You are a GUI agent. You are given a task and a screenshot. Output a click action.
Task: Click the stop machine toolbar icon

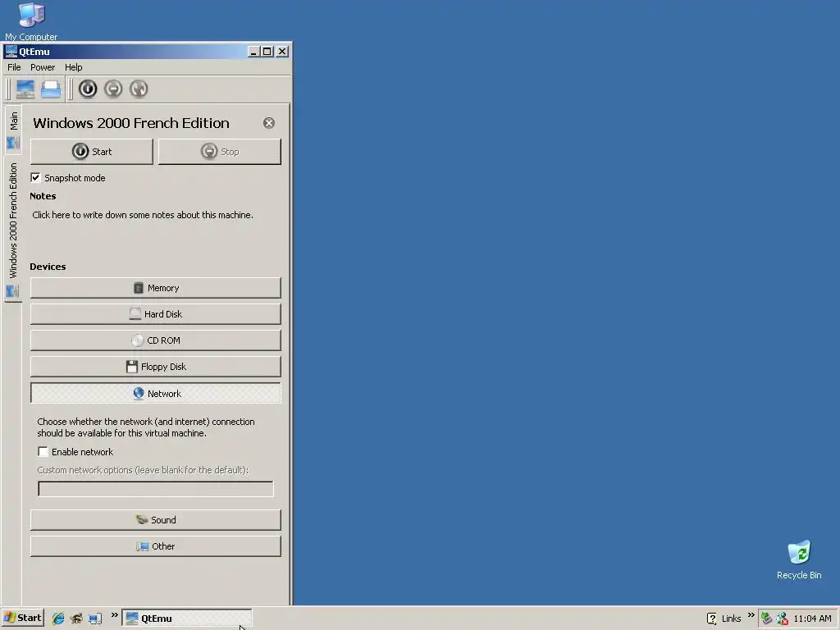coord(113,89)
